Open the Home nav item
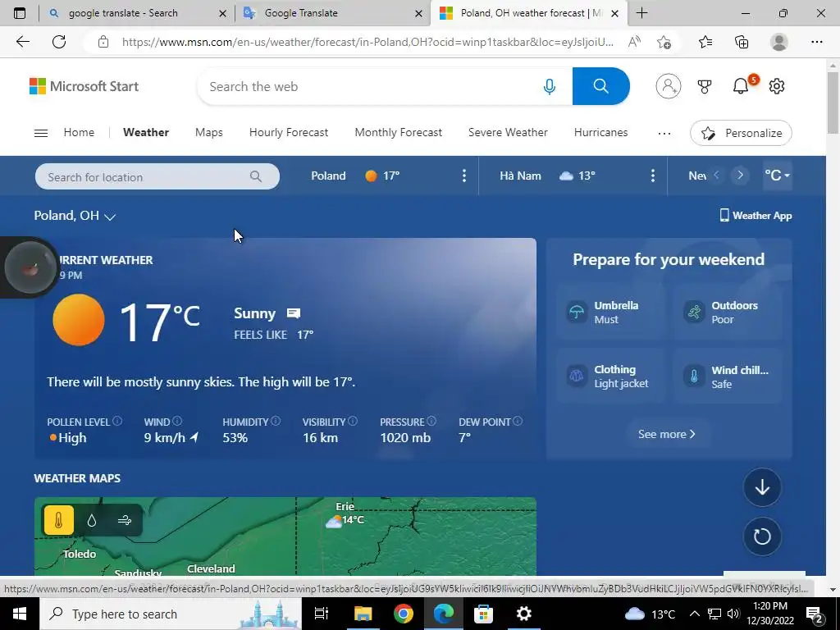Image resolution: width=840 pixels, height=630 pixels. point(79,132)
